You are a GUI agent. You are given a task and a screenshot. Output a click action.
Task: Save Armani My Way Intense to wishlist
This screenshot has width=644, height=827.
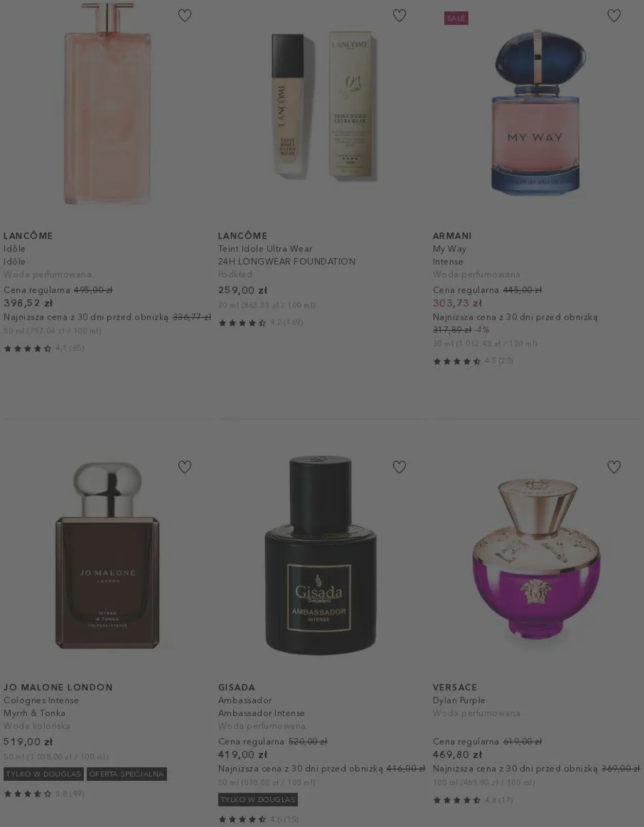[x=614, y=16]
